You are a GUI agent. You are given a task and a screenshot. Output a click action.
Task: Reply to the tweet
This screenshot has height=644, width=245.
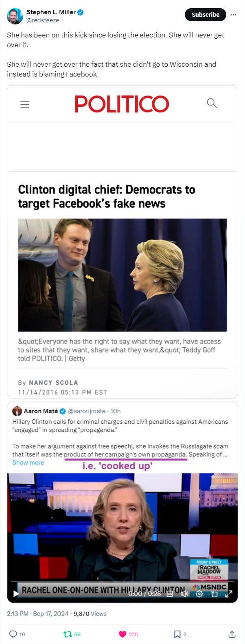pos(13,634)
